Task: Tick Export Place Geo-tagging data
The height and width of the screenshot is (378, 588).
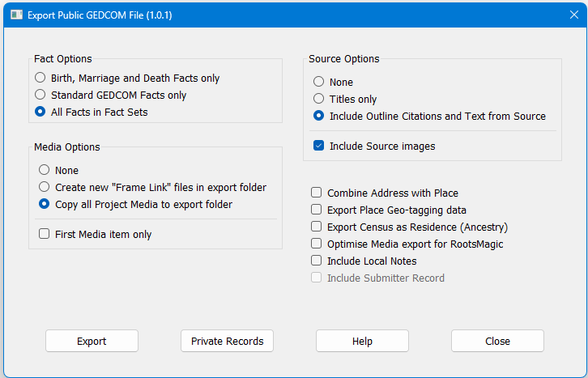Action: coord(317,210)
